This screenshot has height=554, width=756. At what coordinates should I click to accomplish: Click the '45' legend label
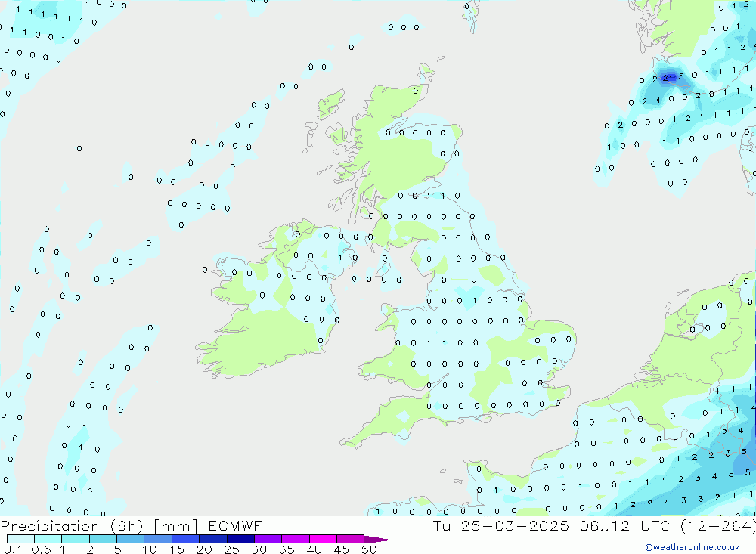coord(342,549)
